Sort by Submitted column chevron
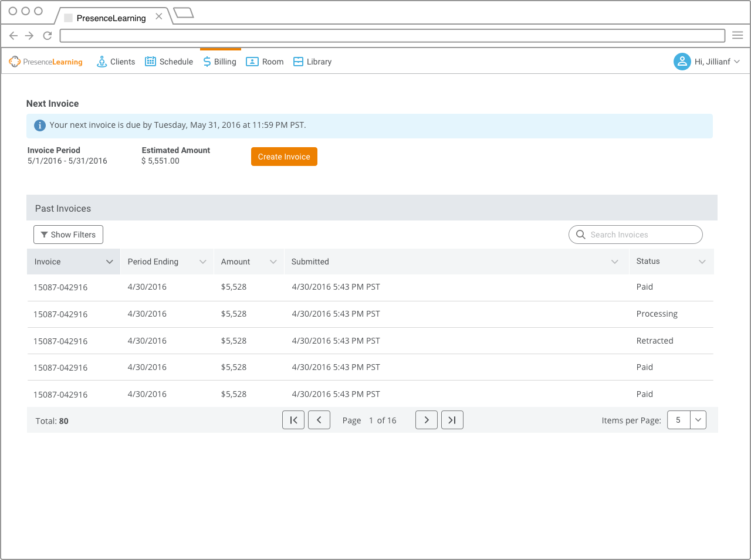Image resolution: width=751 pixels, height=560 pixels. click(x=615, y=262)
